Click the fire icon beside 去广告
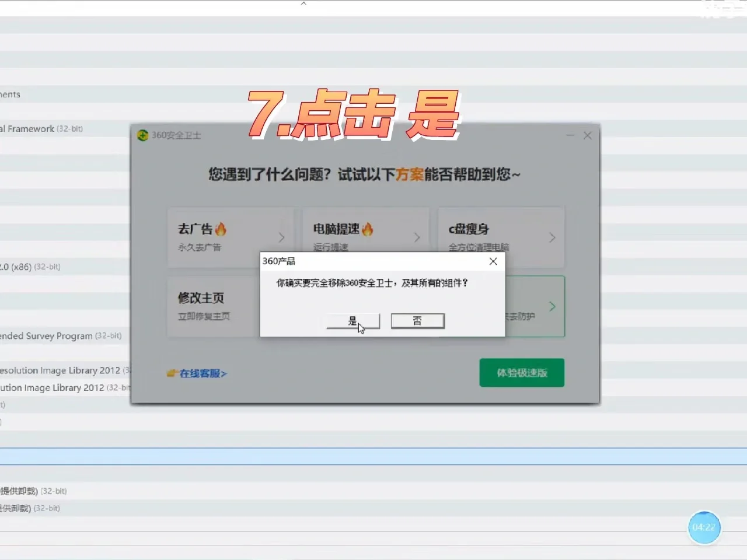 click(x=221, y=229)
